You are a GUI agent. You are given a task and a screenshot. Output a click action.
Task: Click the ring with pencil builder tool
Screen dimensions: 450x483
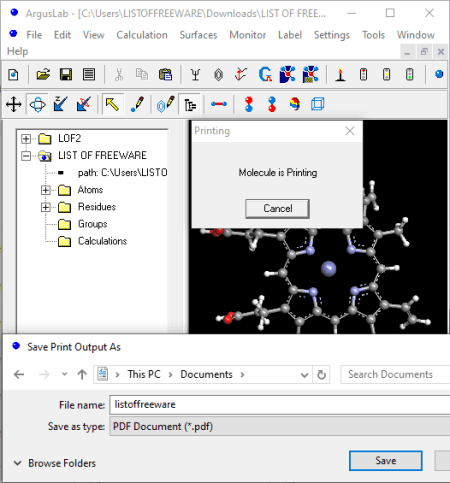coord(165,104)
